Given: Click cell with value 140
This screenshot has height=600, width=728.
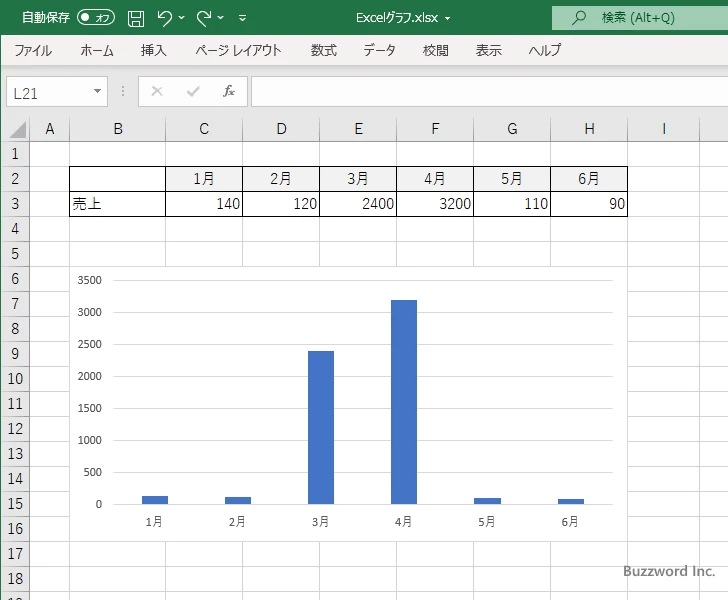Looking at the screenshot, I should 204,204.
